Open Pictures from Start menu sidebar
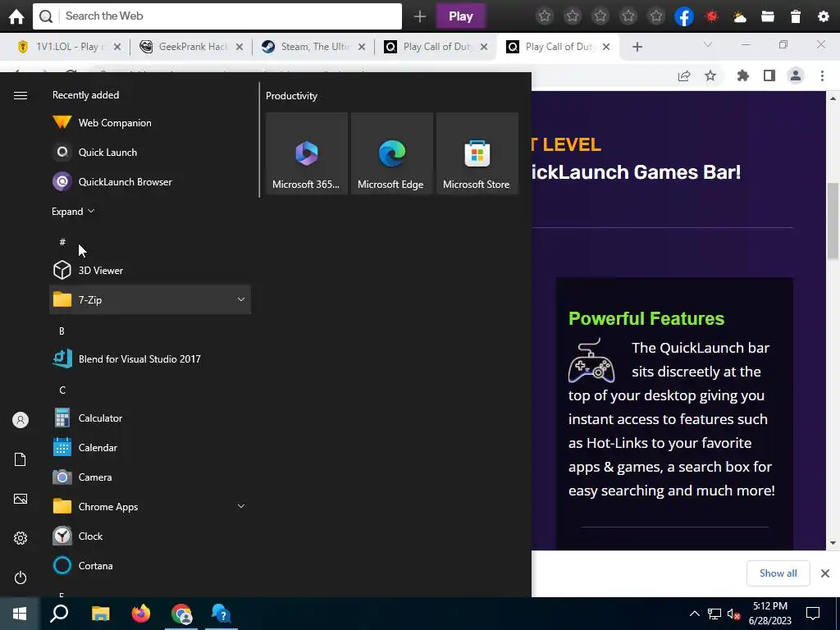 [21, 499]
